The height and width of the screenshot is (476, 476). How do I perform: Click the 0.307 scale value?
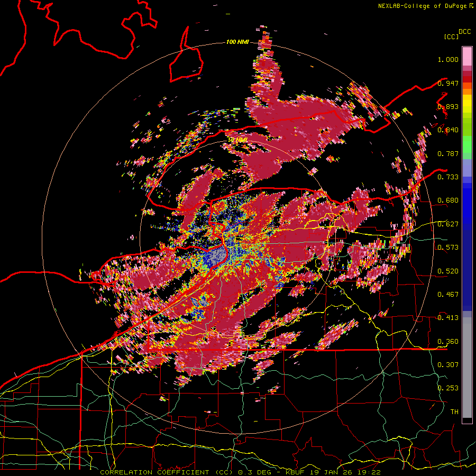tap(448, 364)
